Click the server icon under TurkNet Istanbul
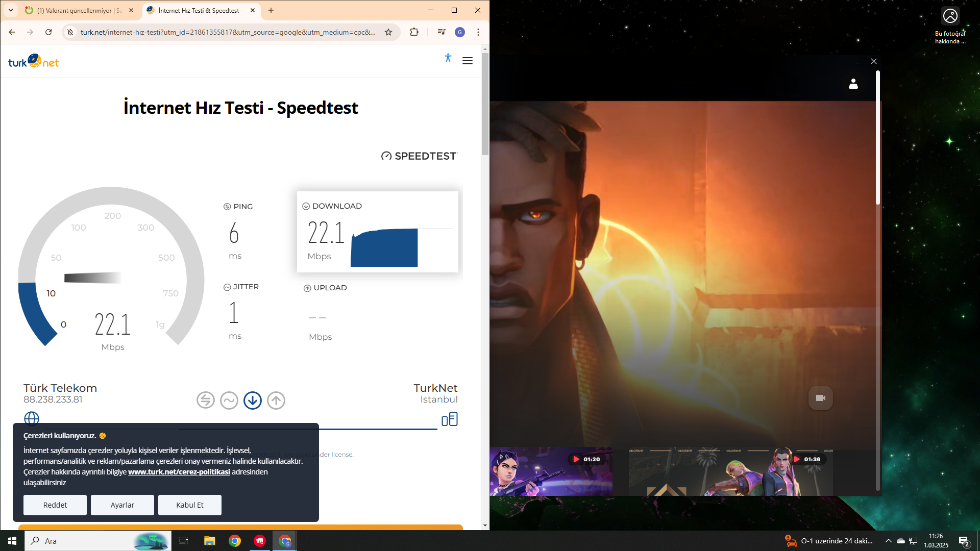Screen dimensions: 980x551 [x=449, y=419]
